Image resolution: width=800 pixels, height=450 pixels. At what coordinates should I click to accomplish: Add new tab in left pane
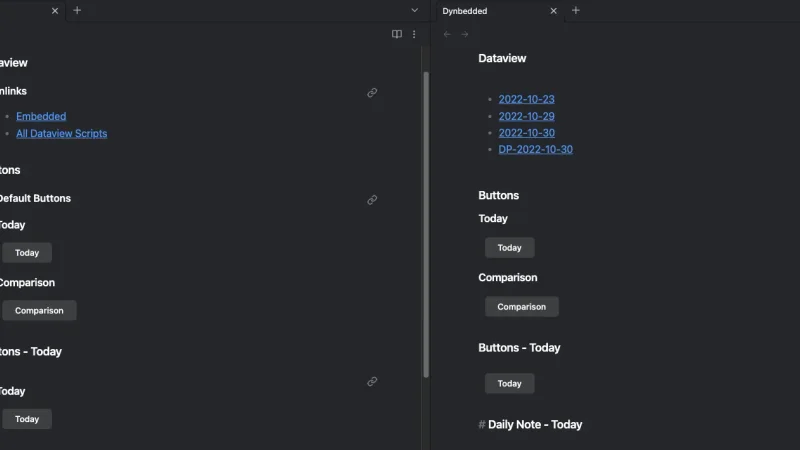(x=77, y=10)
